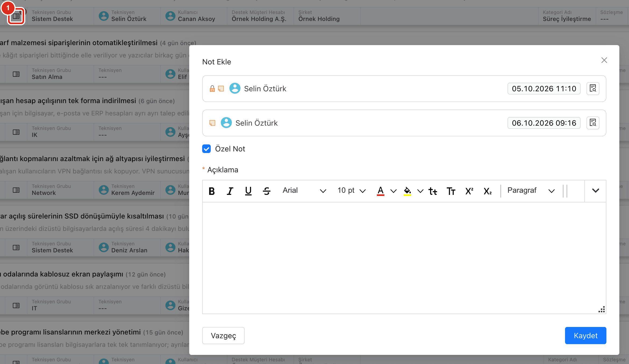Image resolution: width=629 pixels, height=364 pixels.
Task: View note details dated 05.10.2026 11:10
Action: pyautogui.click(x=593, y=89)
